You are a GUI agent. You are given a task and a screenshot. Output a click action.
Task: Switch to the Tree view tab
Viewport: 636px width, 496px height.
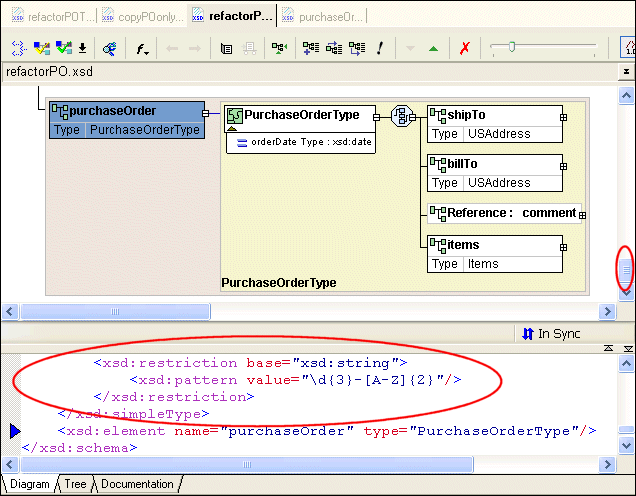(x=75, y=485)
